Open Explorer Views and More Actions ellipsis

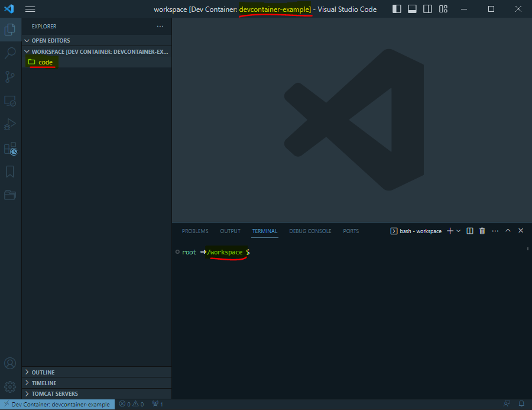click(160, 26)
